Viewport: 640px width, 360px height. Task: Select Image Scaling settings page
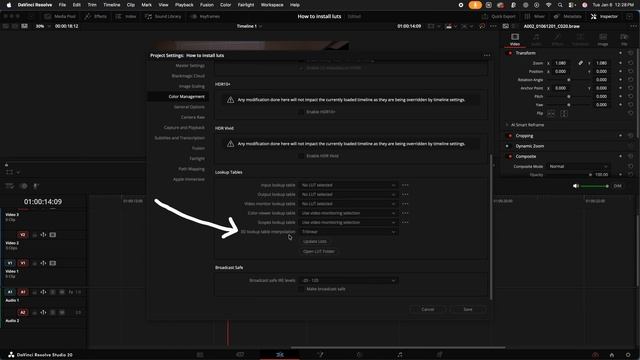[191, 87]
